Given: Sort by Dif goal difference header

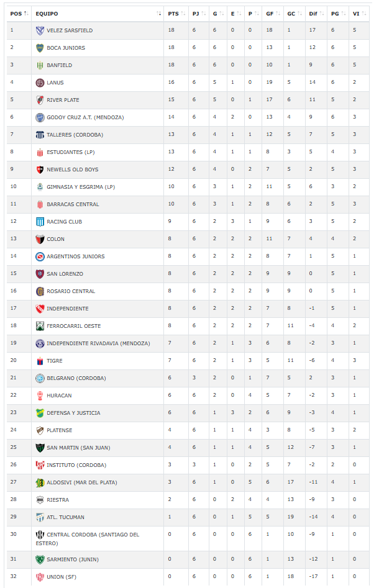Looking at the screenshot, I should (316, 13).
